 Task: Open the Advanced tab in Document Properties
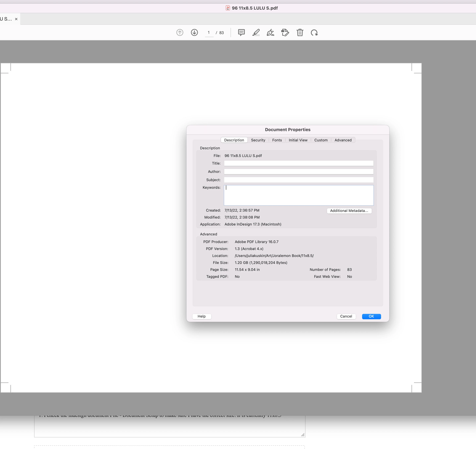coord(343,140)
